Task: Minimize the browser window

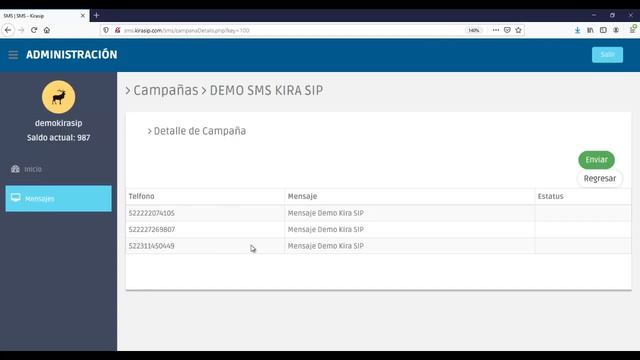Action: 594,15
